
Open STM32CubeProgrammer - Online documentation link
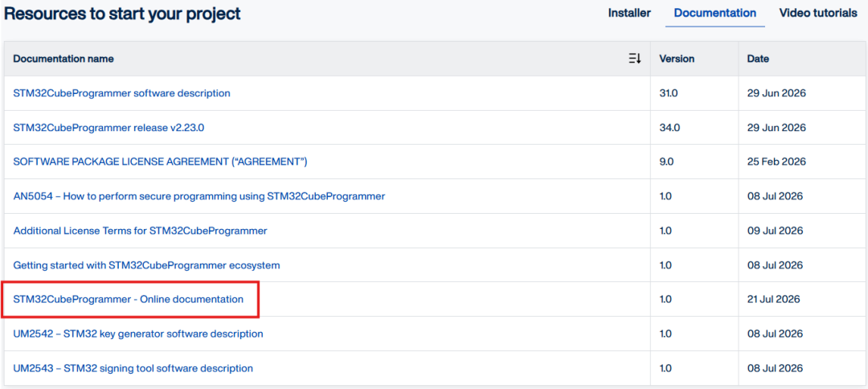[x=129, y=299]
